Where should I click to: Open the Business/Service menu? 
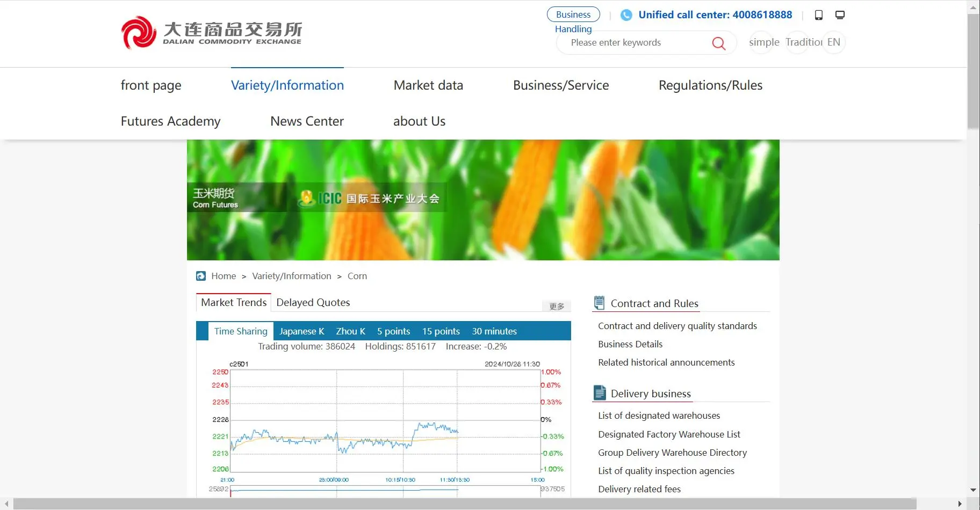pos(561,85)
